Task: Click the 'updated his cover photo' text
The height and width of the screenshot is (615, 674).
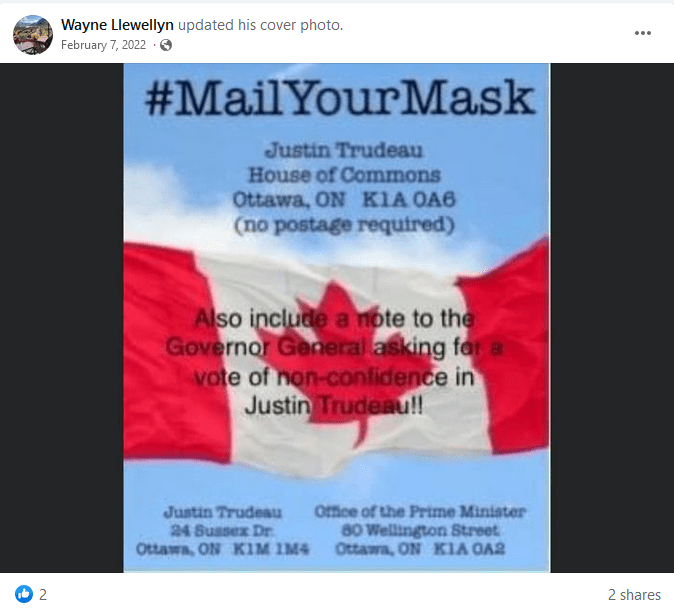Action: point(260,25)
